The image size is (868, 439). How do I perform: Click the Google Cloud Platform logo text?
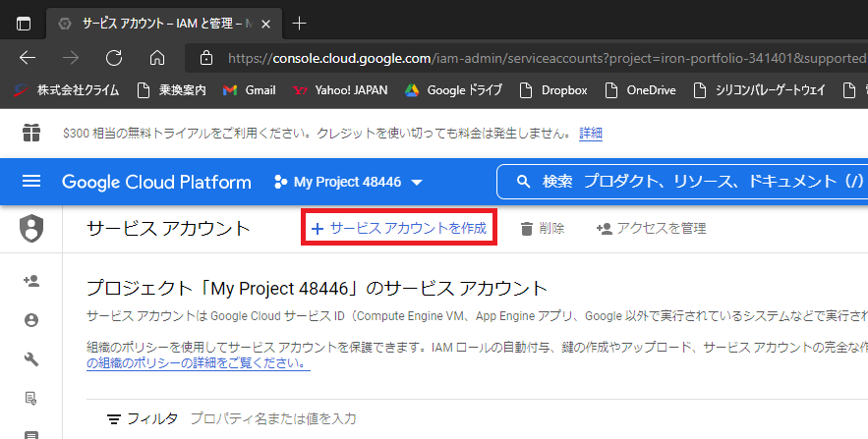click(156, 182)
